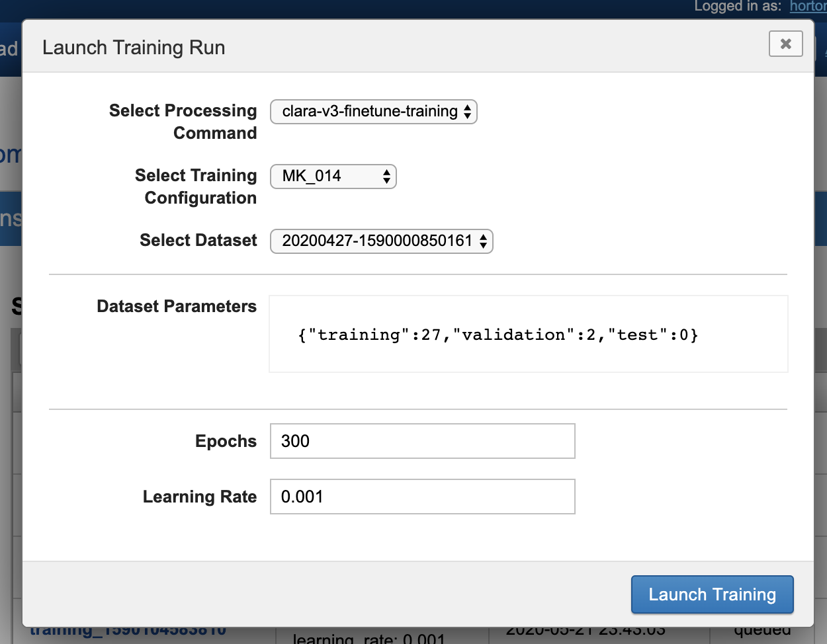Click the Launch Training Run dialog title
827x644 pixels.
tap(134, 48)
